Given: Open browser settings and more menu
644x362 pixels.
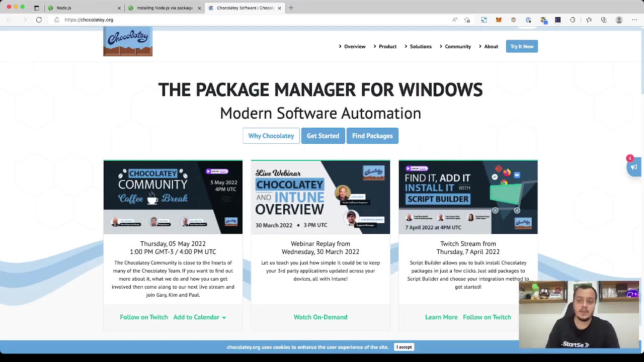Looking at the screenshot, I should (x=634, y=20).
